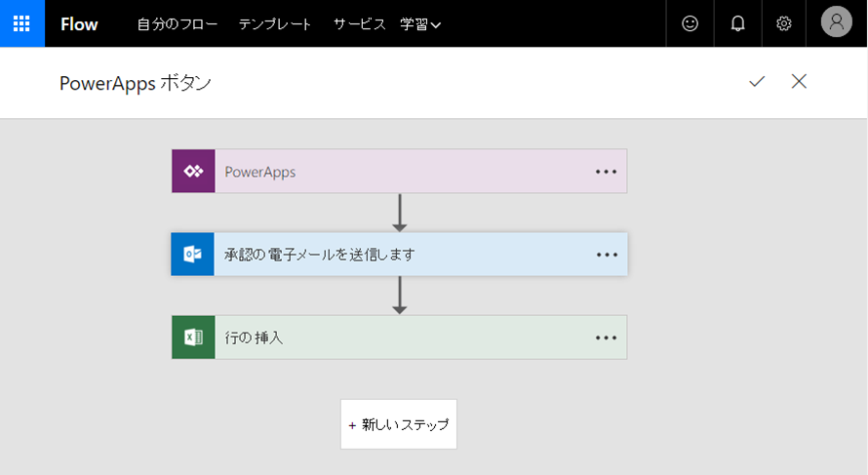Open the 自分のフロー menu item
The height and width of the screenshot is (475, 868).
pyautogui.click(x=178, y=23)
